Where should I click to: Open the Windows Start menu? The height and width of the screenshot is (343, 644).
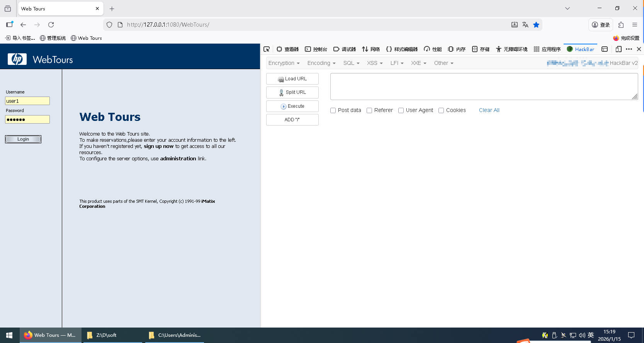click(x=9, y=335)
